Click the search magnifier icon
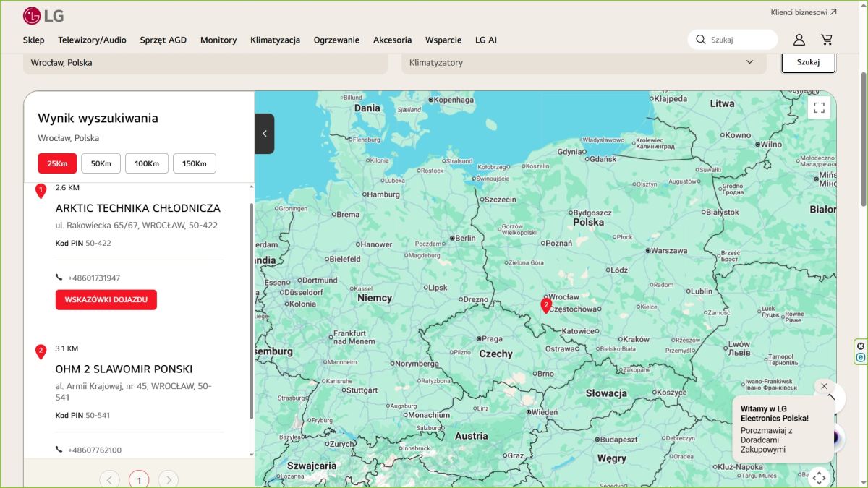 click(700, 40)
